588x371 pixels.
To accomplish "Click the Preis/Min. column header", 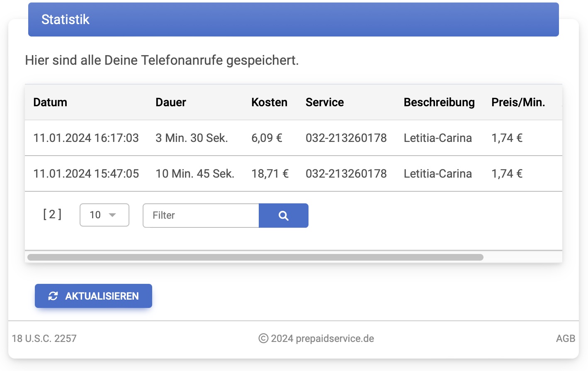I will 518,103.
